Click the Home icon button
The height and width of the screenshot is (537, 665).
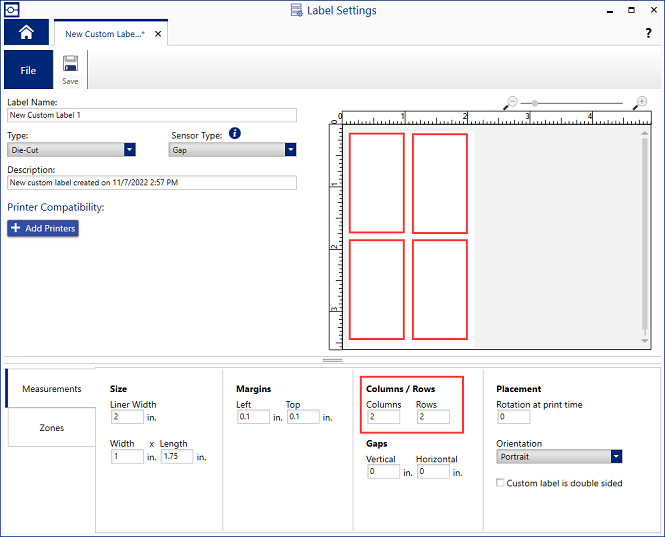pyautogui.click(x=26, y=33)
